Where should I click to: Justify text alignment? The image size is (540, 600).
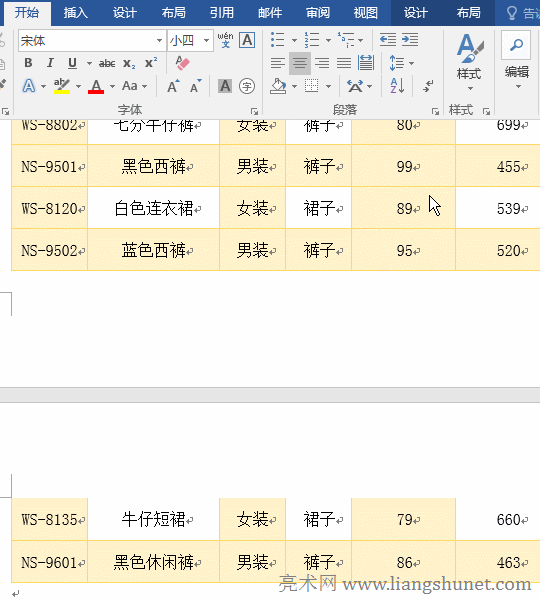[x=344, y=63]
